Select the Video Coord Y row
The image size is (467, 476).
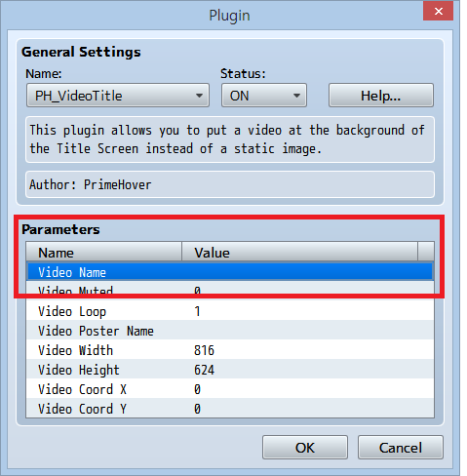(230, 409)
